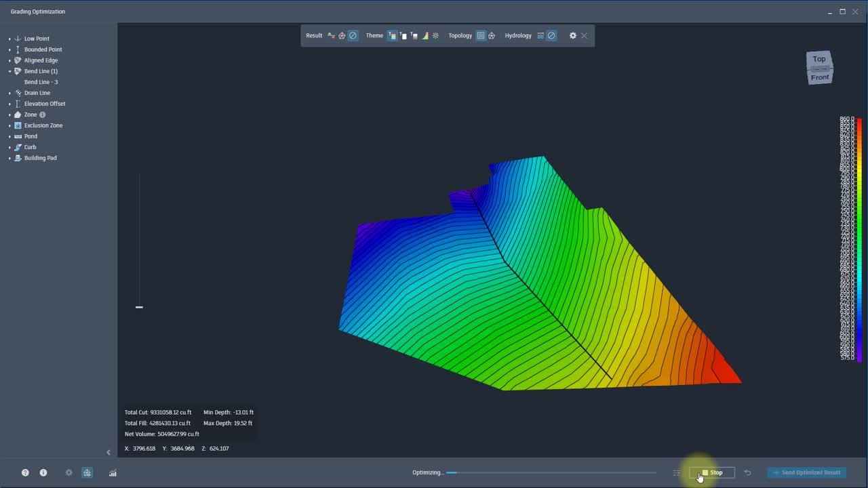Open optimization settings gear in bottom bar
The height and width of the screenshot is (488, 868).
[68, 472]
